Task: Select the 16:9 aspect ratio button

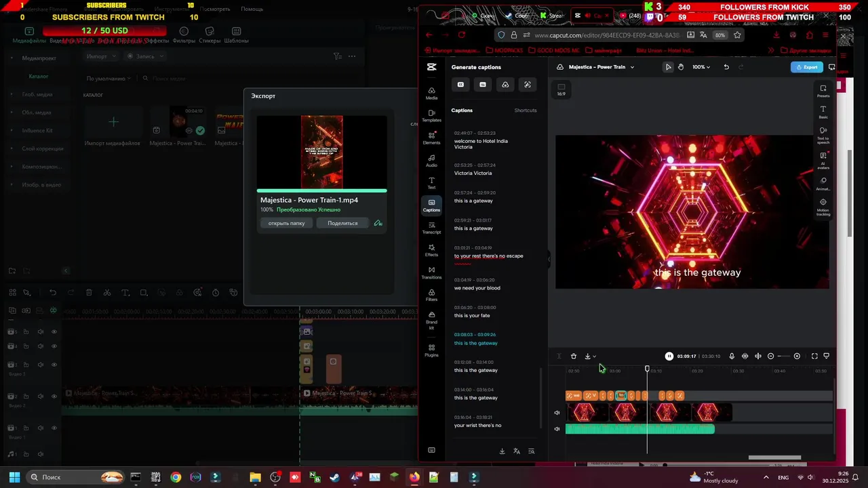Action: [561, 89]
